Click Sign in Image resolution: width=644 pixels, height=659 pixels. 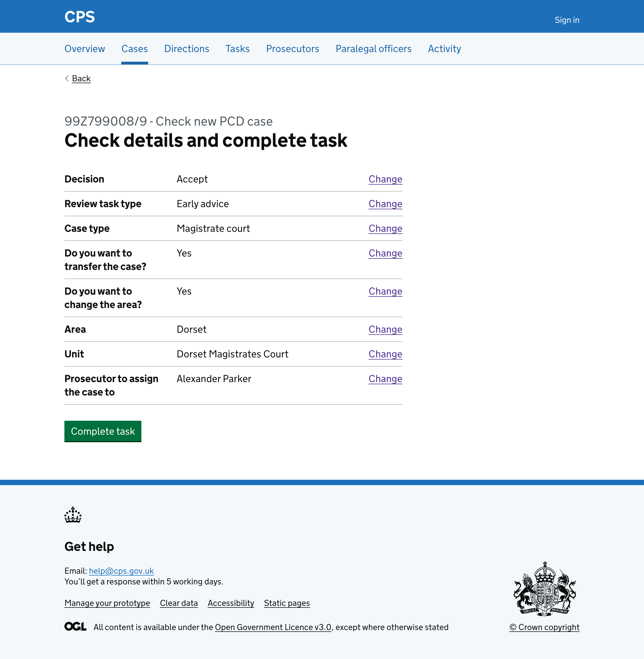567,20
